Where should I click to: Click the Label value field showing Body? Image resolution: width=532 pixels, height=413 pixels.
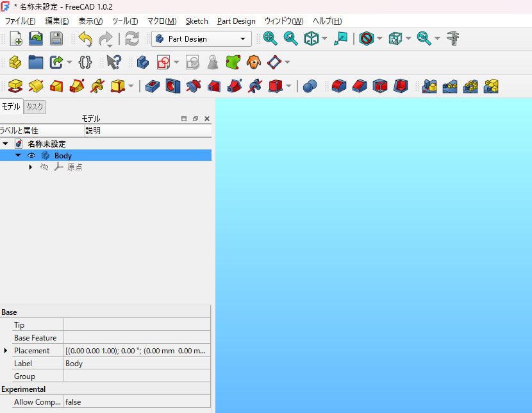pos(136,364)
